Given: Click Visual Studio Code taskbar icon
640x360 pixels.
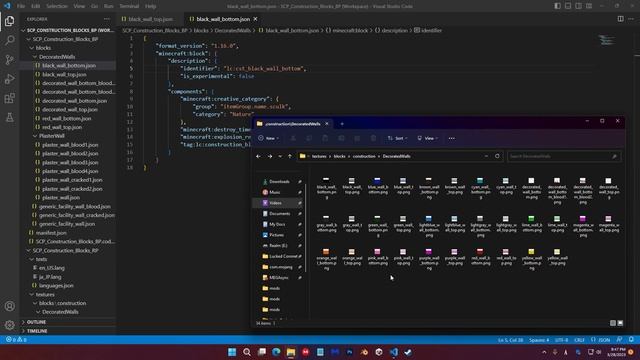Looking at the screenshot, I should click(x=393, y=352).
